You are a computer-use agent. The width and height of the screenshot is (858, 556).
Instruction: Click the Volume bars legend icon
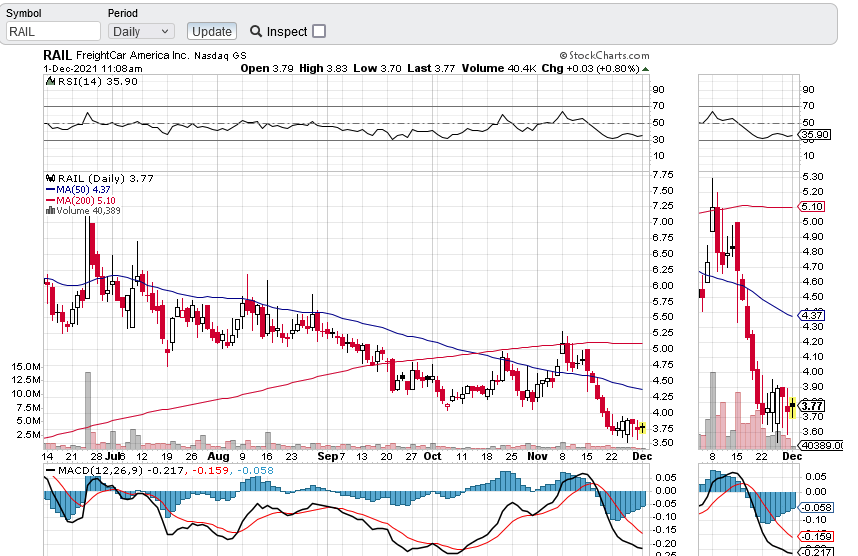pyautogui.click(x=50, y=211)
